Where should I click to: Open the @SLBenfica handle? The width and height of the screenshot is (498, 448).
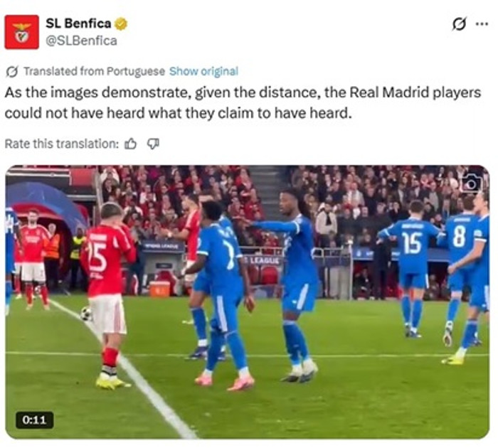click(81, 41)
